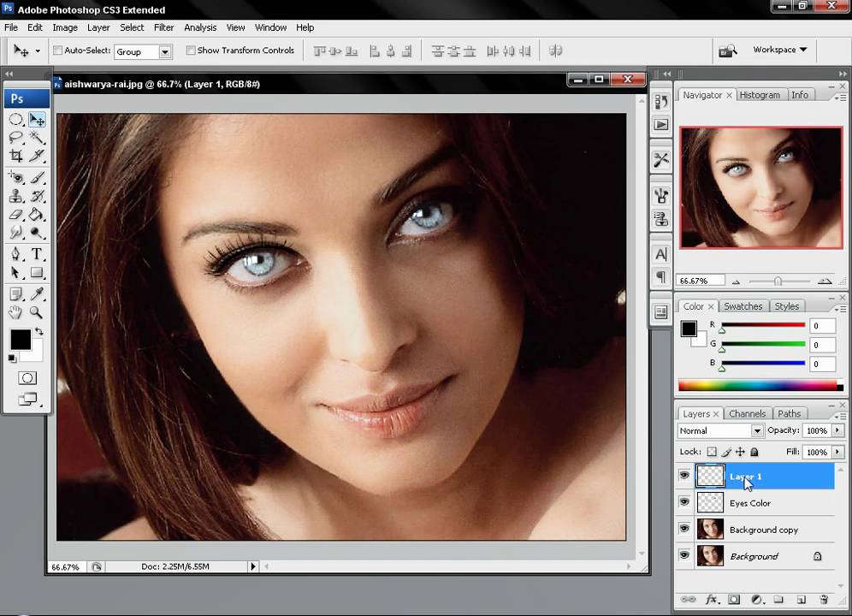Select the Lasso tool
852x616 pixels.
[15, 137]
